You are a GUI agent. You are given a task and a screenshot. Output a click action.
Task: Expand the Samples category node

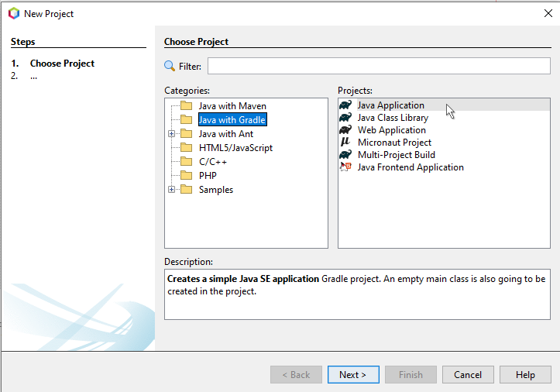[171, 190]
